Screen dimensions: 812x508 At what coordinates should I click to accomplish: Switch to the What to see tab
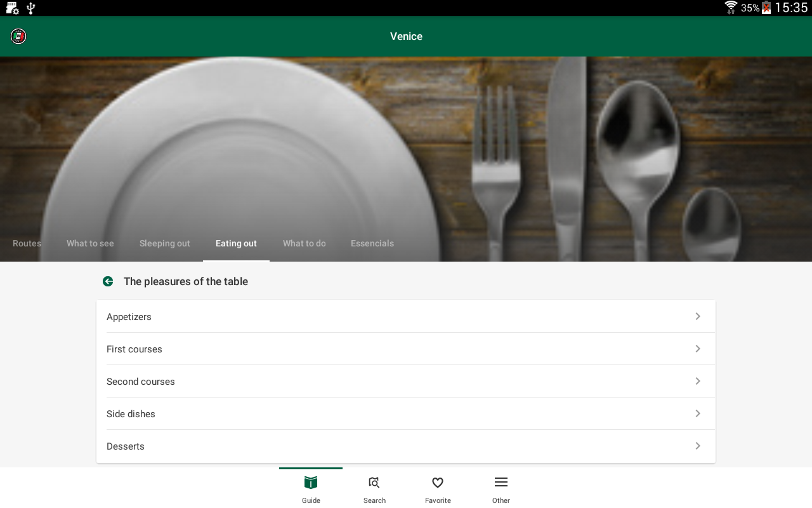coord(90,243)
